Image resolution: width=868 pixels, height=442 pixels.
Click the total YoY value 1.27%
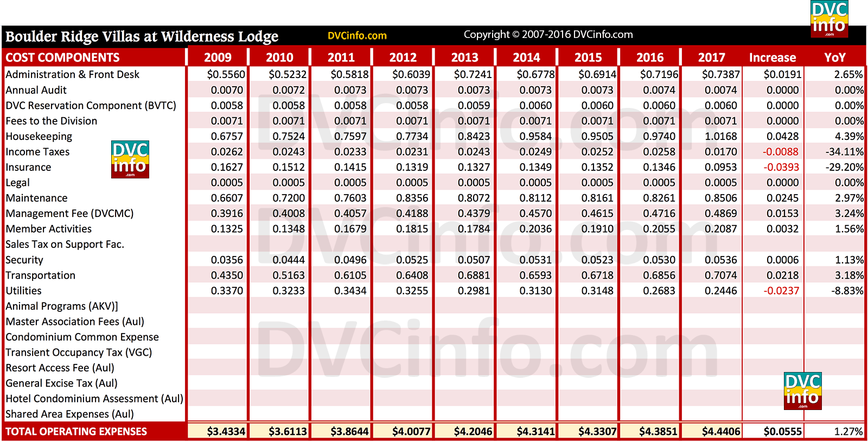click(x=848, y=432)
